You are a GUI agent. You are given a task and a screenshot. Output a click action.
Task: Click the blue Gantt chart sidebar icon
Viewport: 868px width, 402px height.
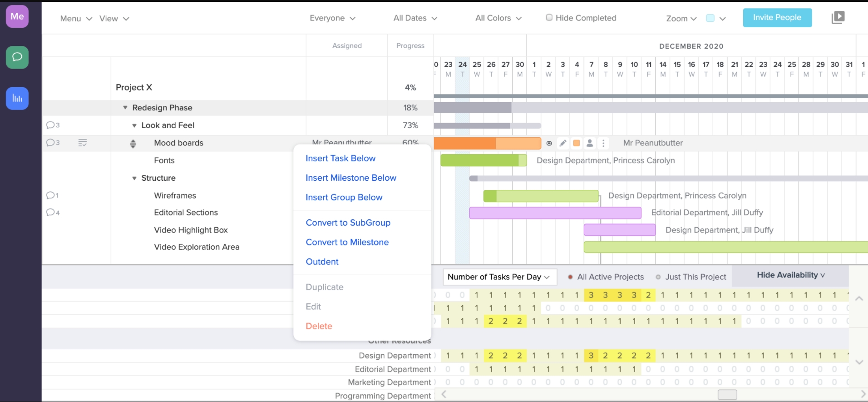pyautogui.click(x=17, y=98)
